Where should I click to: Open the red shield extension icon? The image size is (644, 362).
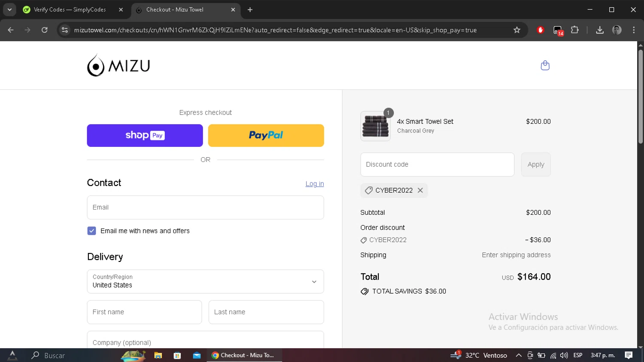point(541,30)
